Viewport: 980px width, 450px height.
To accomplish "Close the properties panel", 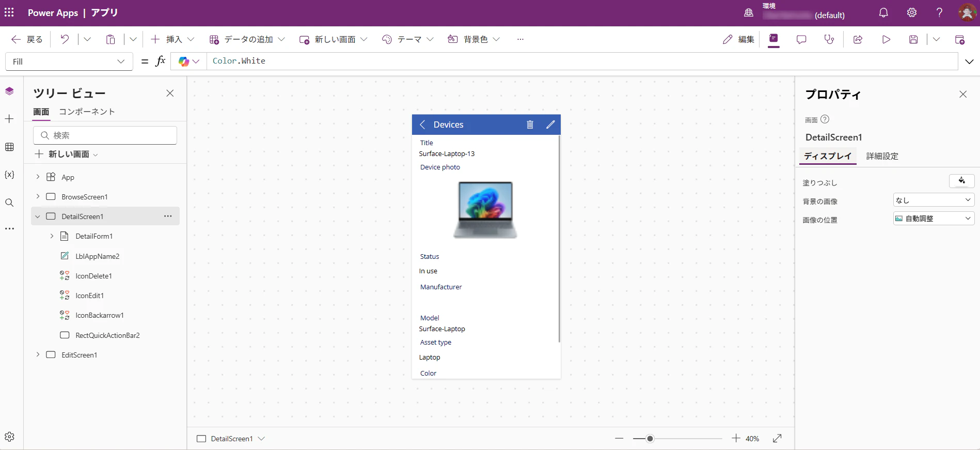I will click(x=963, y=94).
